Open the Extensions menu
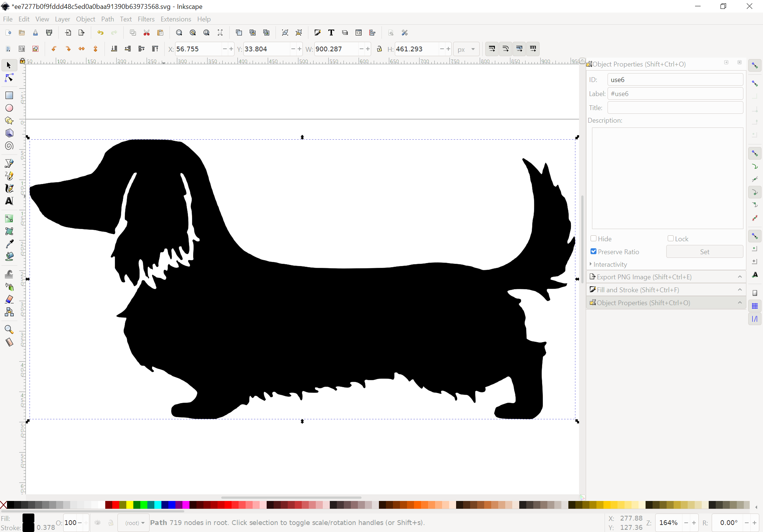763x532 pixels. point(175,19)
